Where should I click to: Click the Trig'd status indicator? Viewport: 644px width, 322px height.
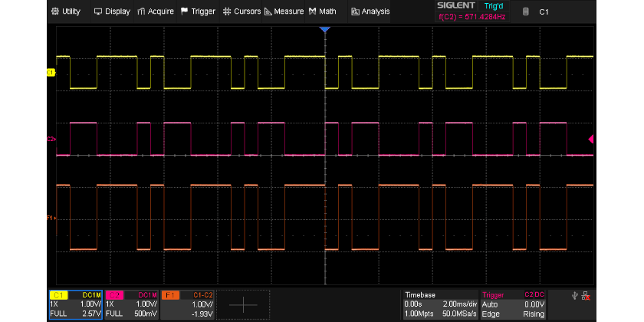(x=495, y=6)
